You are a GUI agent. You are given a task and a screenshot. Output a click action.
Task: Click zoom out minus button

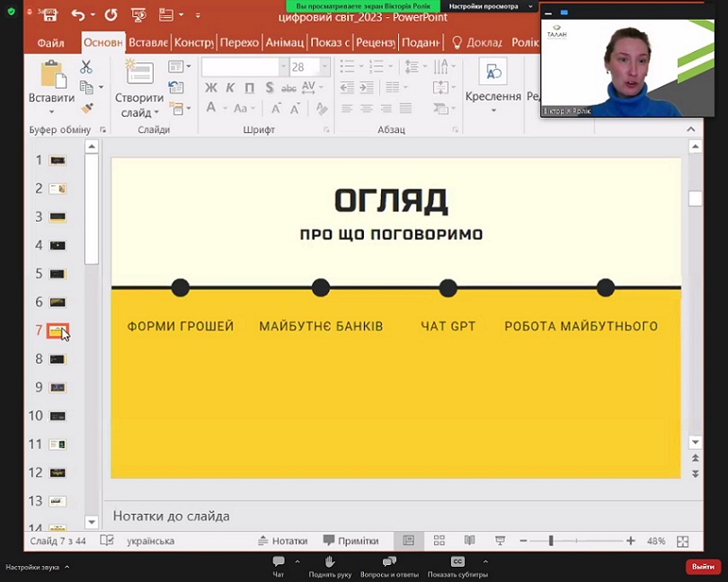click(523, 541)
